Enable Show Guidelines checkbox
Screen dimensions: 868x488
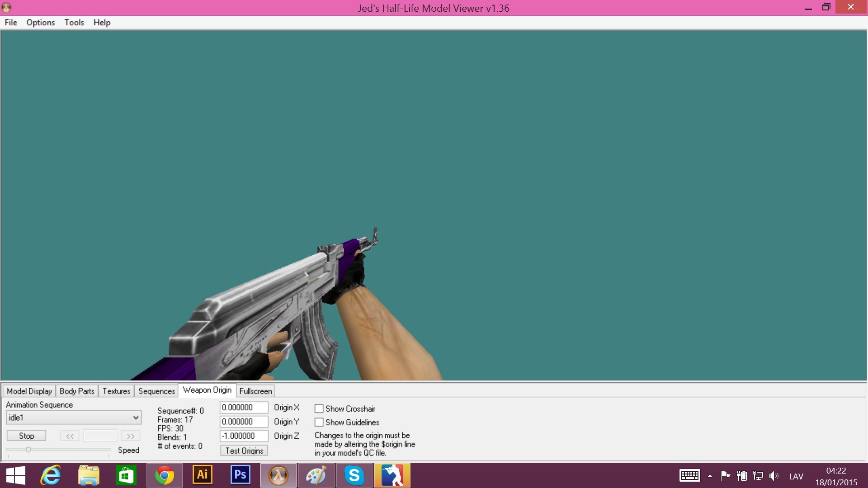click(x=319, y=422)
